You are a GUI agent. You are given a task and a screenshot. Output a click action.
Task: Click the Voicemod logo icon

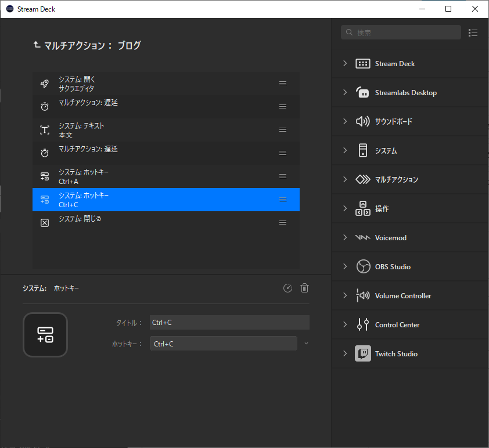point(363,237)
